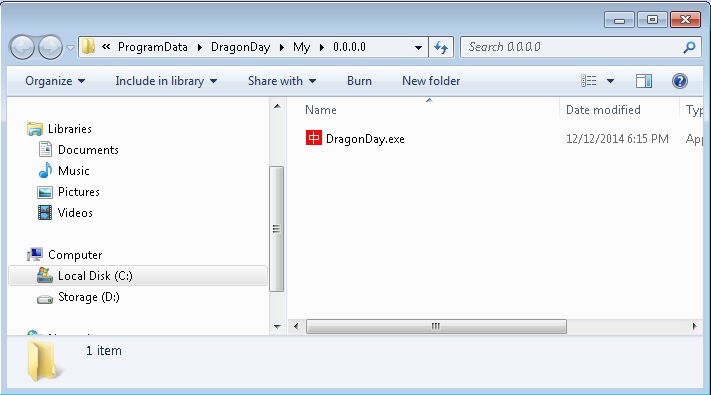Click the Change your view icon
Image resolution: width=711 pixels, height=395 pixels.
pos(589,81)
